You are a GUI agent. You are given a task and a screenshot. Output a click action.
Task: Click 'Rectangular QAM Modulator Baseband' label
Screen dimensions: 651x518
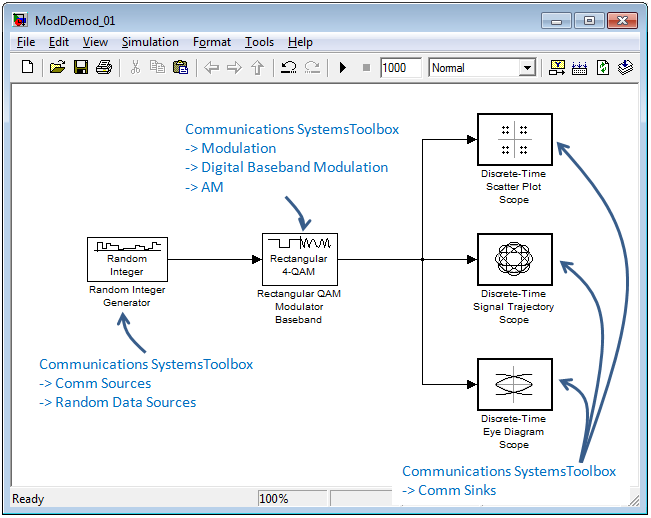coord(299,307)
